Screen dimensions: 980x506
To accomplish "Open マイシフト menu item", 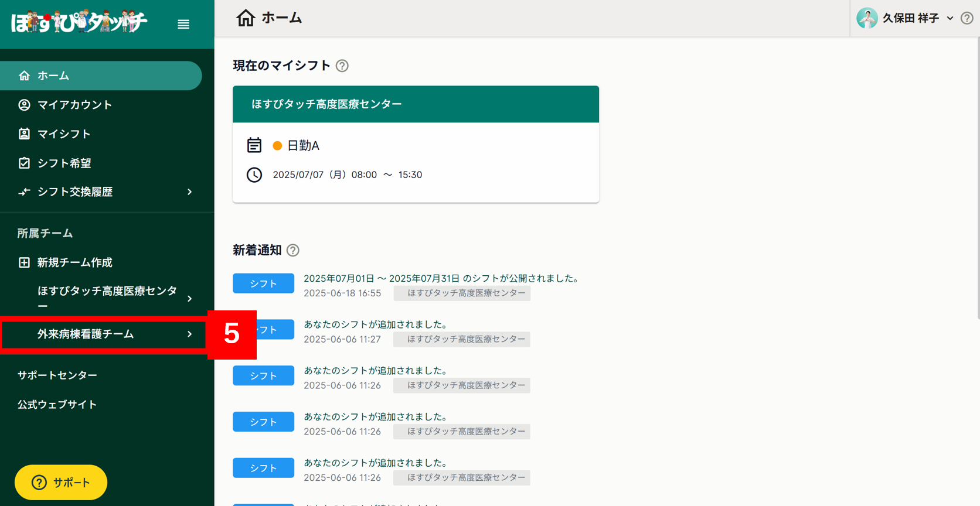I will point(101,134).
